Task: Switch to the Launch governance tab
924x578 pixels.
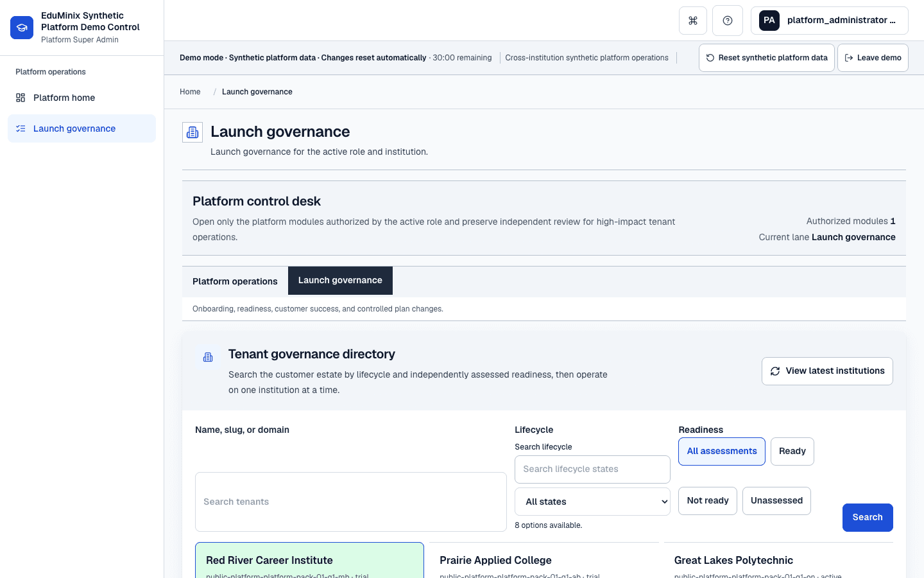Action: pos(340,281)
